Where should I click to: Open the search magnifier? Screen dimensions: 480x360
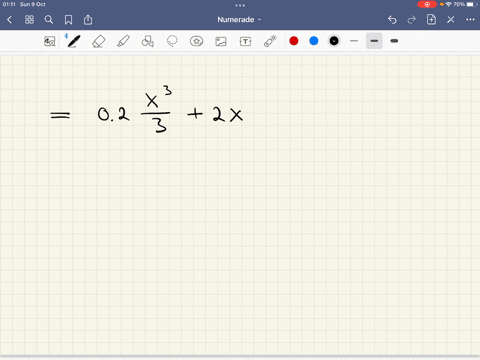click(x=49, y=20)
